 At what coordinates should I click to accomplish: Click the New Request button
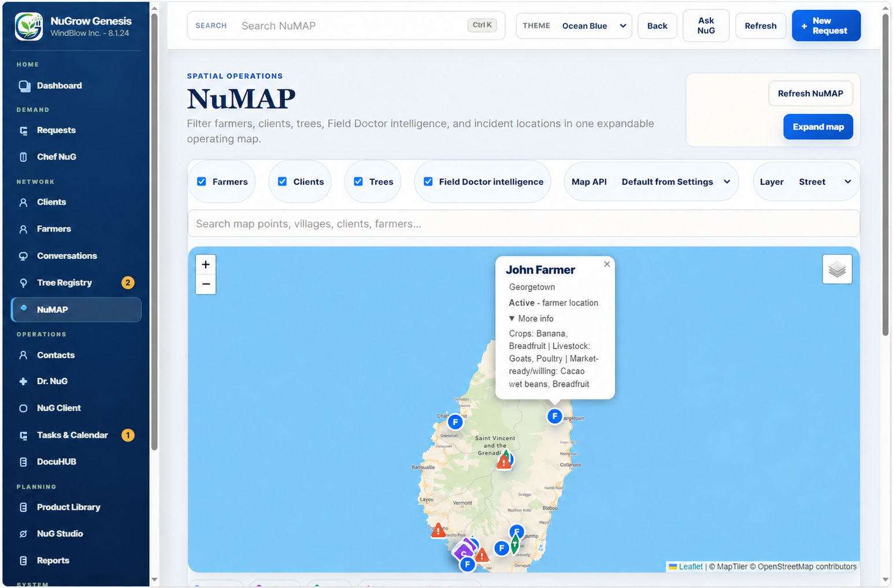(x=826, y=26)
